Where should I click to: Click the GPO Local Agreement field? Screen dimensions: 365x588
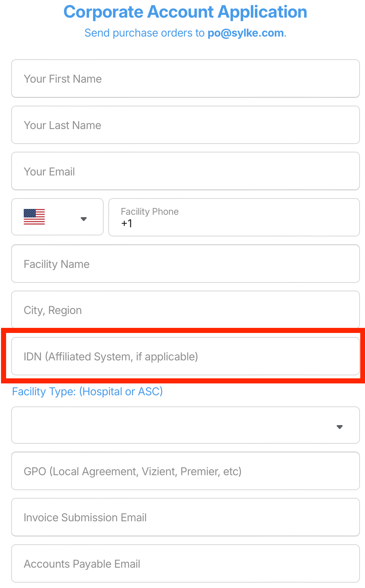click(x=186, y=471)
